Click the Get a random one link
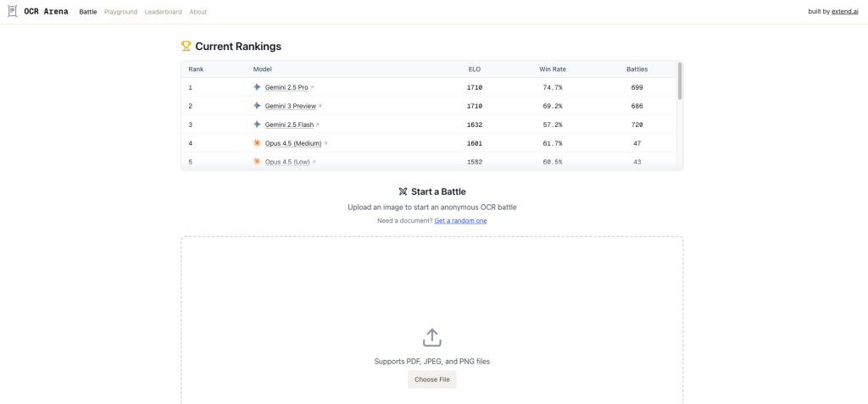The image size is (868, 404). pos(460,221)
